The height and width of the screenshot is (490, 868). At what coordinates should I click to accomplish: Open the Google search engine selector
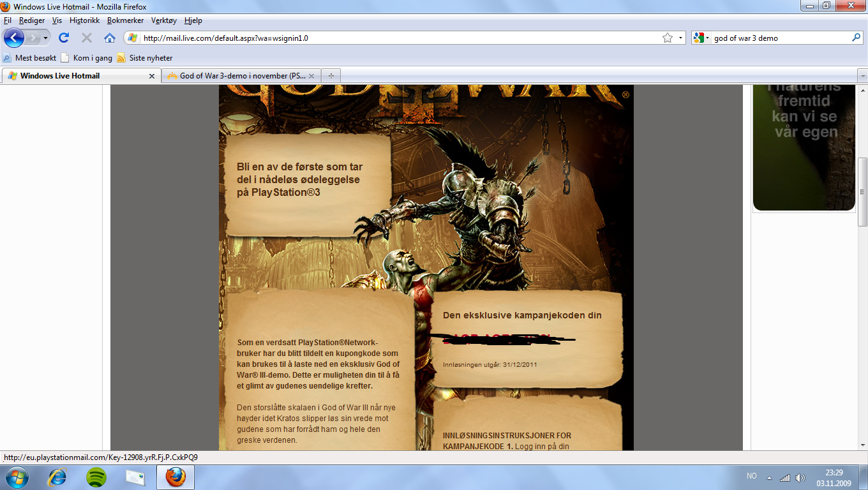[x=701, y=38]
